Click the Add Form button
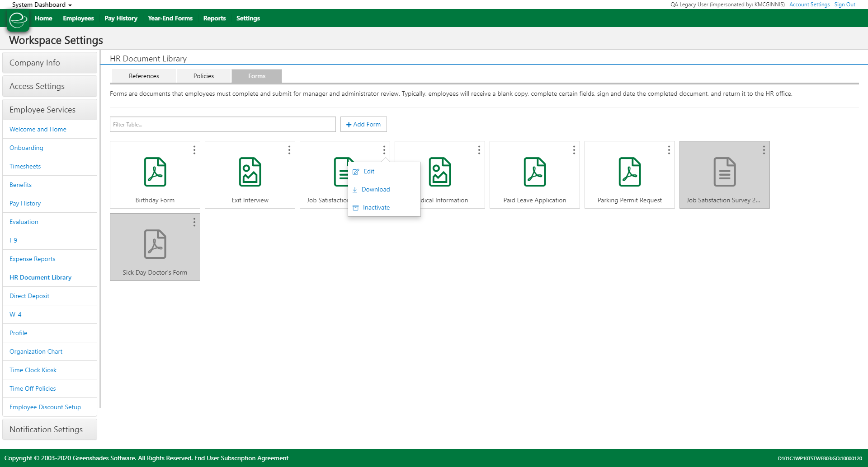The width and height of the screenshot is (868, 467). tap(363, 124)
